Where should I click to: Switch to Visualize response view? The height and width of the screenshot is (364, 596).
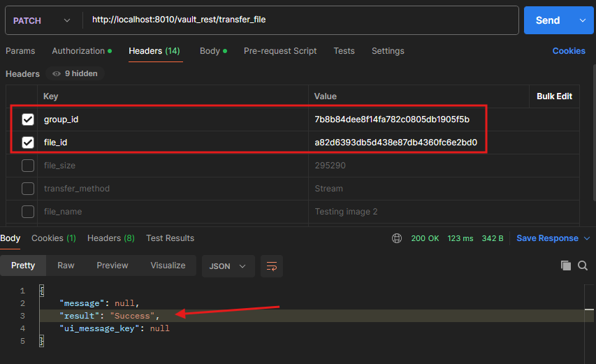click(168, 265)
